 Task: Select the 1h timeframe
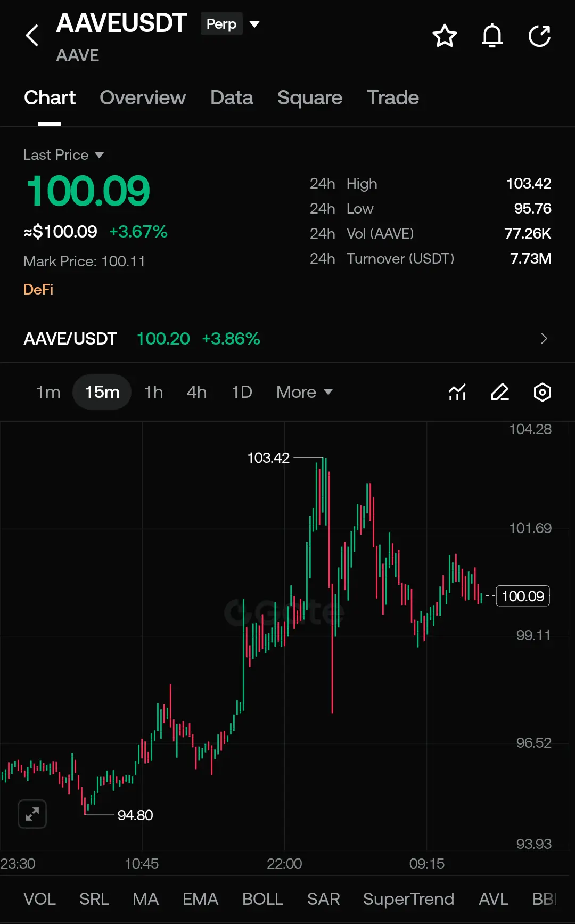point(154,392)
